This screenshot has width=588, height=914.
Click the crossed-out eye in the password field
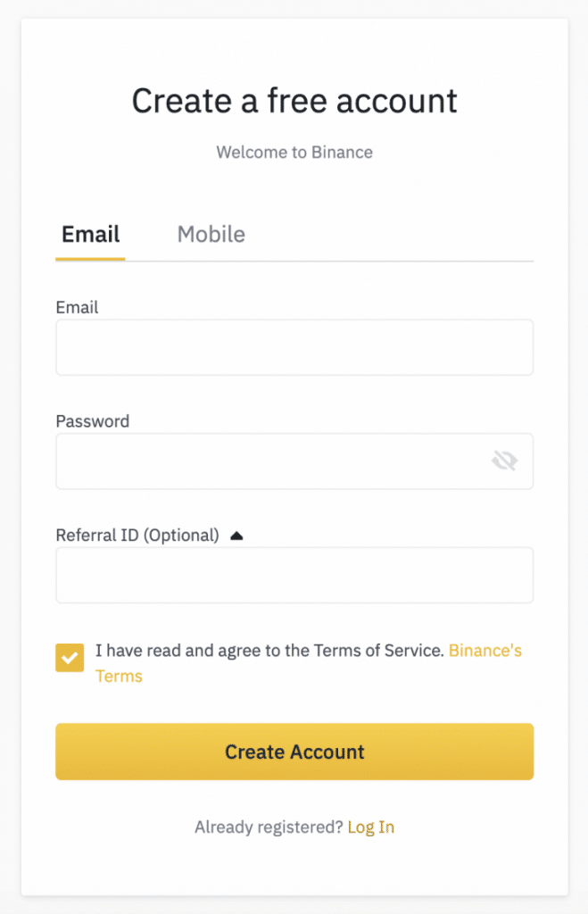505,460
